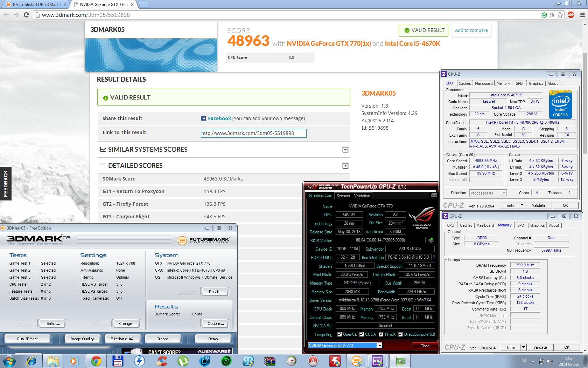
Task: Open the WinRAR taskbar icon
Action: (270, 361)
